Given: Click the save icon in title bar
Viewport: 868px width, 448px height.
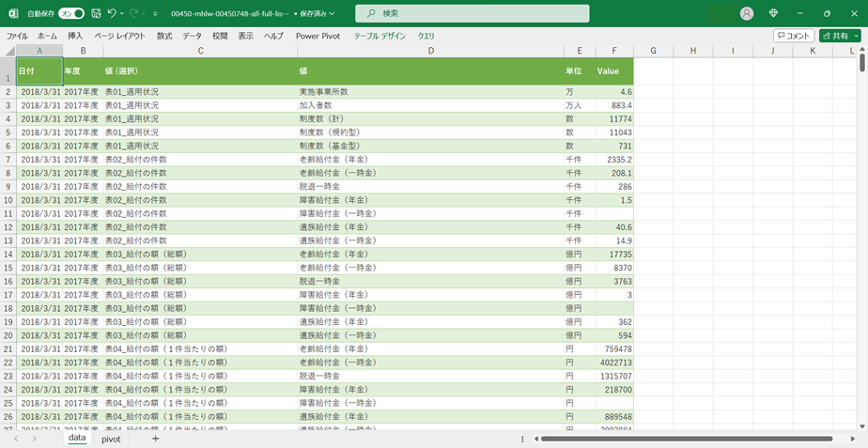Looking at the screenshot, I should (95, 13).
